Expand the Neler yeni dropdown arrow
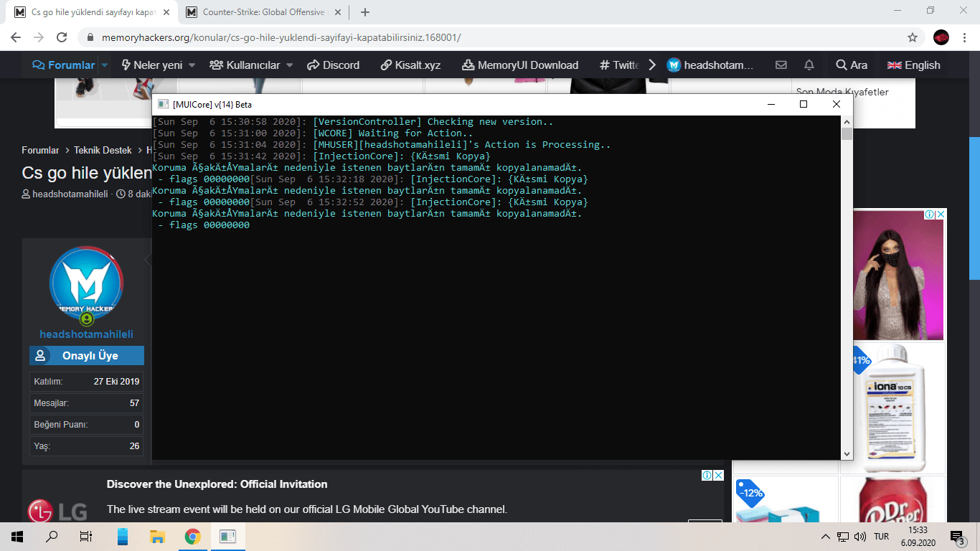The width and height of the screenshot is (980, 551). coord(192,65)
